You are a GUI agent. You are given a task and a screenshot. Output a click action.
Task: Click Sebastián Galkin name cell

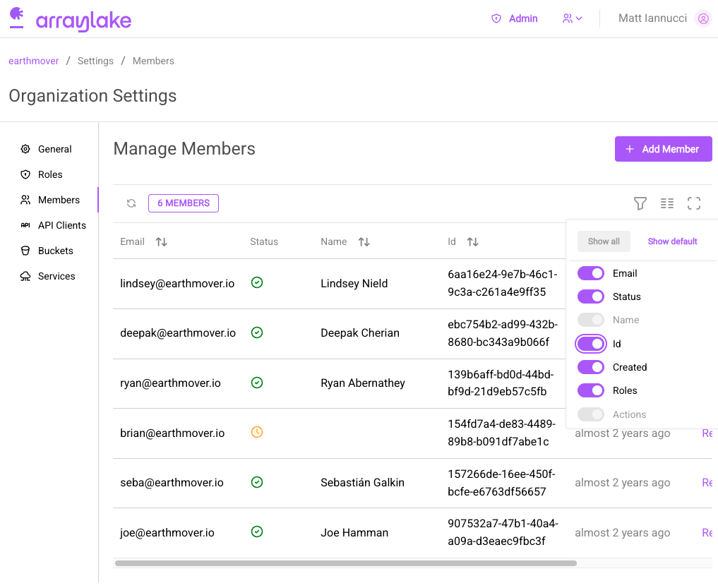362,483
